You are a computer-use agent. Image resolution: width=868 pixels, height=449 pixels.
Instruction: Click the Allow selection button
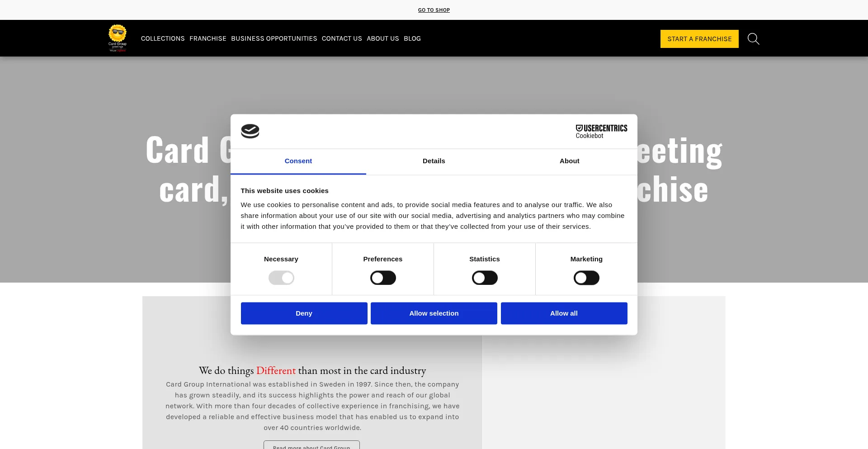click(x=434, y=313)
